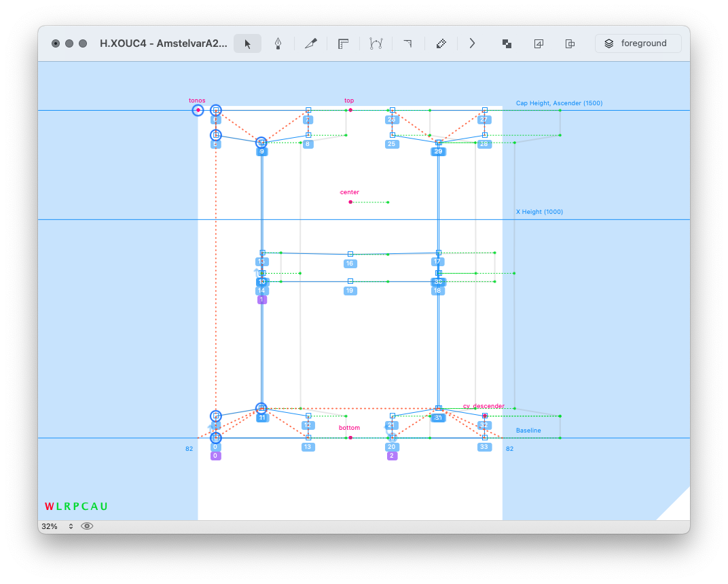Select the Bezier pen tool

[x=278, y=43]
